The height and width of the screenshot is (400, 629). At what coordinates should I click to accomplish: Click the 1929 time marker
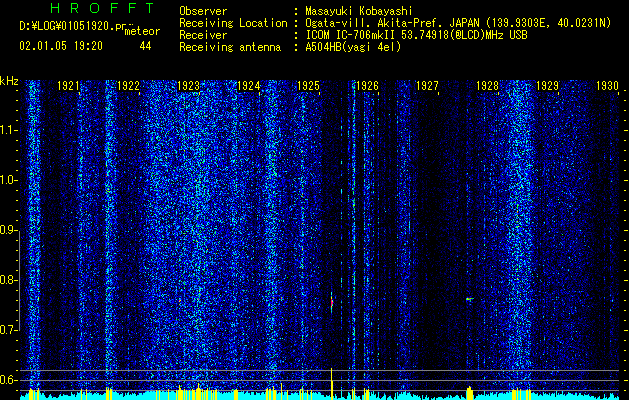coord(548,85)
